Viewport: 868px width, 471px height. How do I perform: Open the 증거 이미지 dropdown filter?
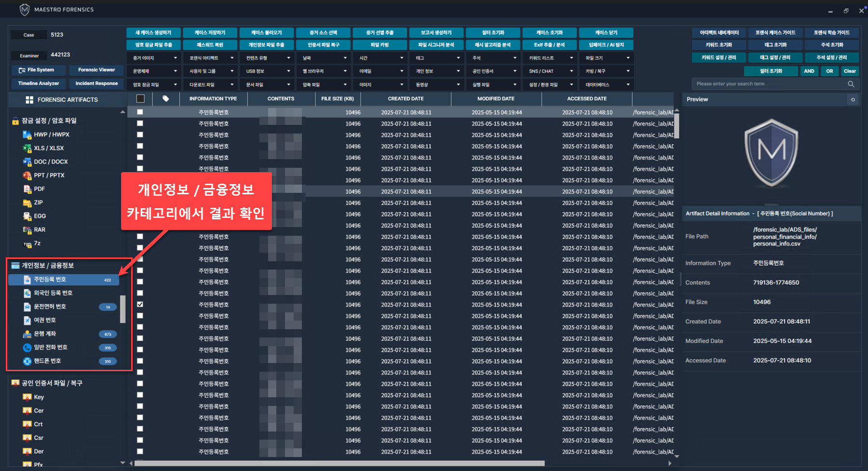click(x=154, y=58)
